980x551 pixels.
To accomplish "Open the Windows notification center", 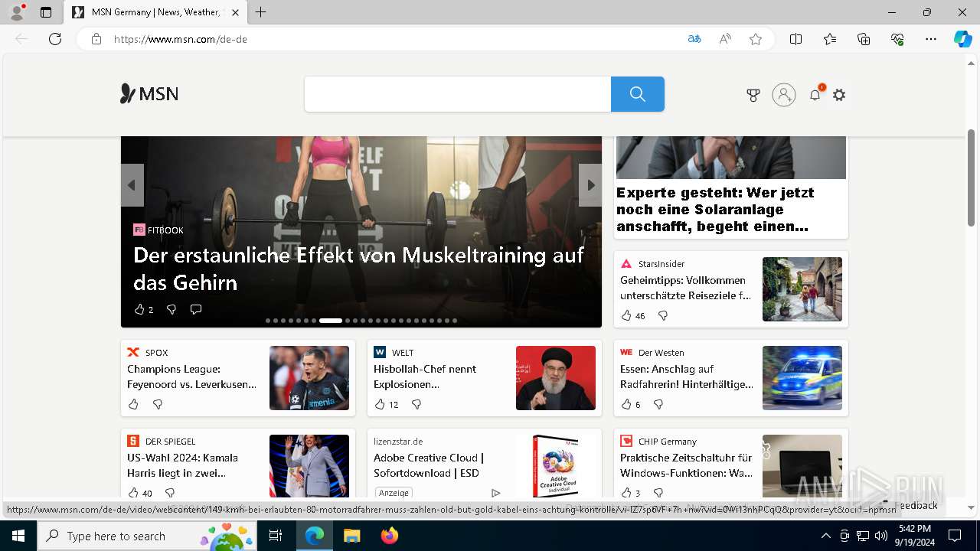I will pos(955,536).
